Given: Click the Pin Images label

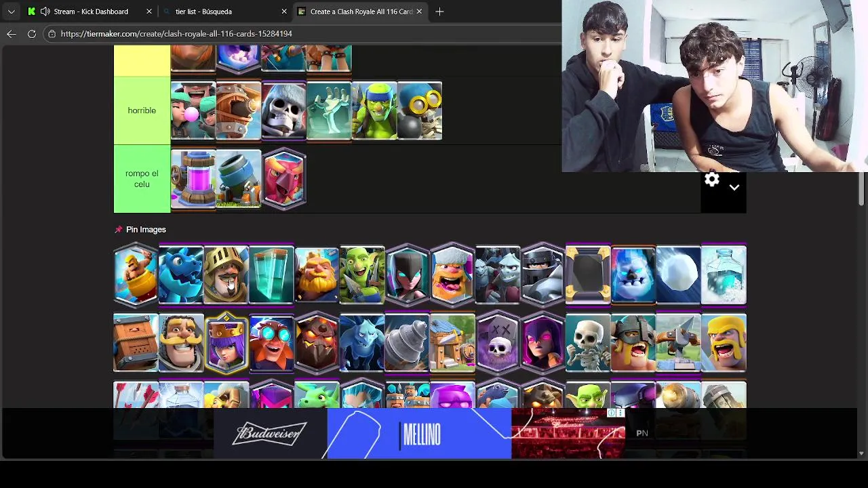Looking at the screenshot, I should (x=146, y=230).
